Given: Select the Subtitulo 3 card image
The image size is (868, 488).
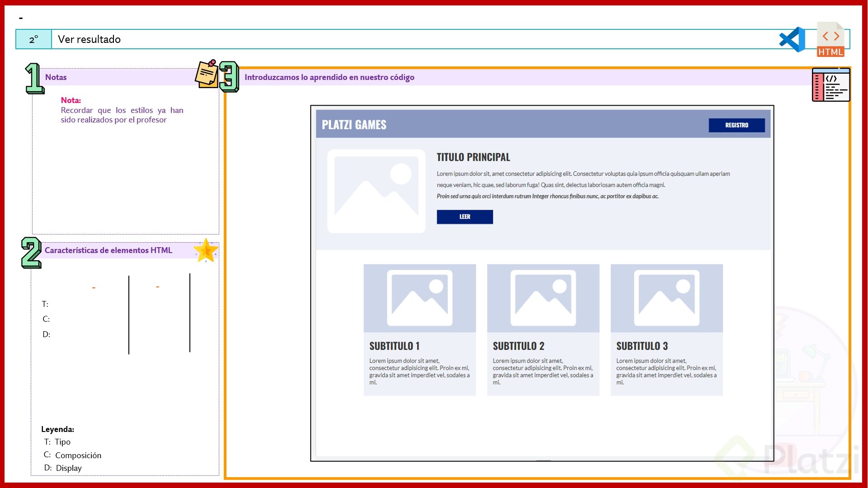Looking at the screenshot, I should 666,298.
